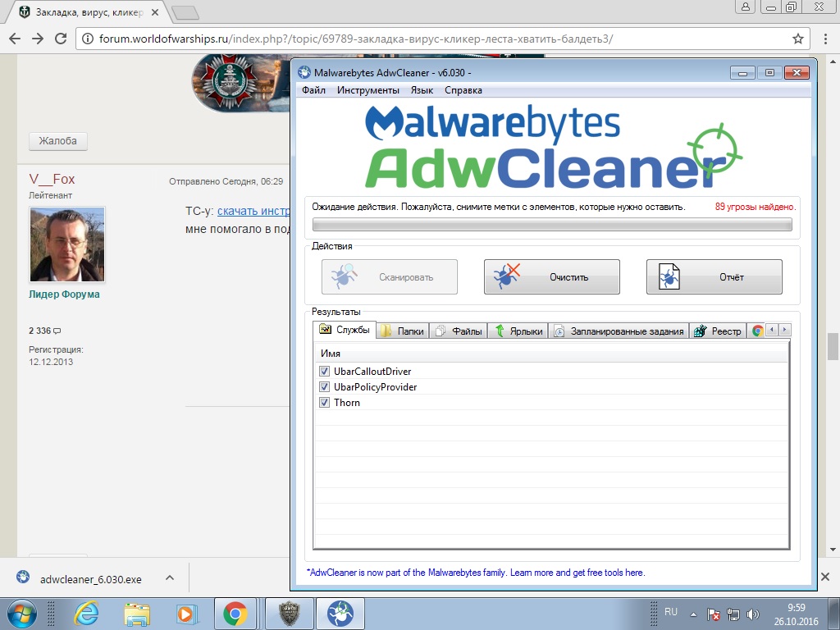Click the AdwCleaner Scan button

coord(390,277)
